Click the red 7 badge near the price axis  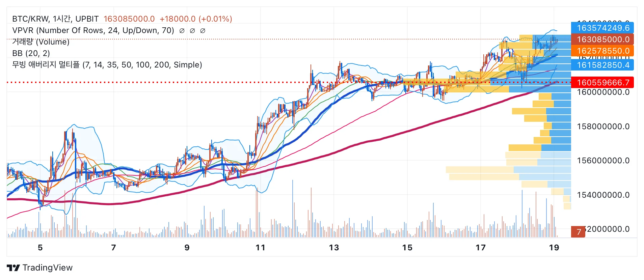[x=578, y=232]
